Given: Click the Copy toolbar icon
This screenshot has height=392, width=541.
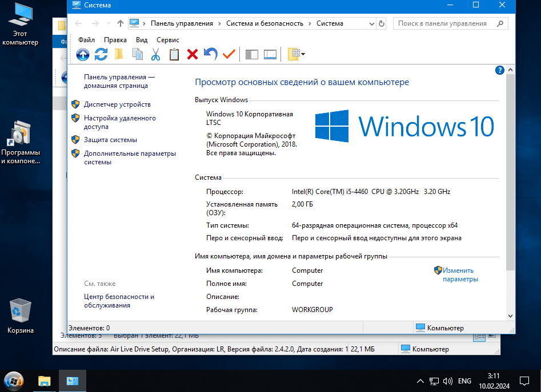Looking at the screenshot, I should 138,54.
